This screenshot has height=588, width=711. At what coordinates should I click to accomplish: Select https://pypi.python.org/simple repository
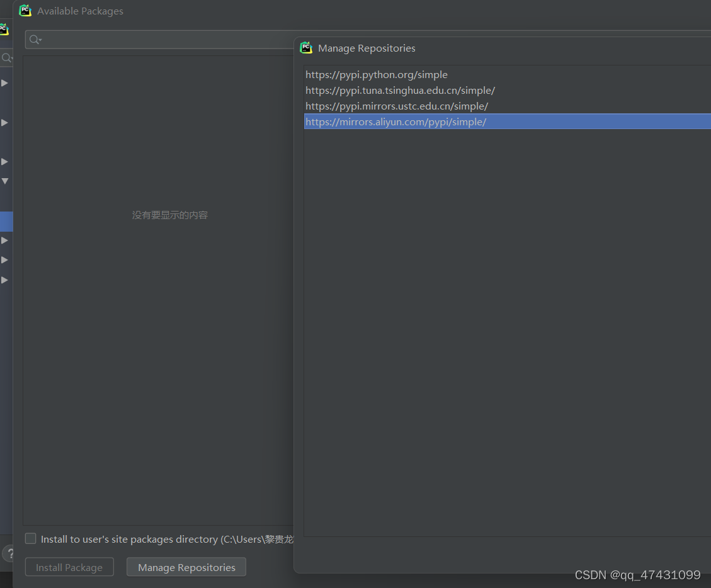coord(508,74)
